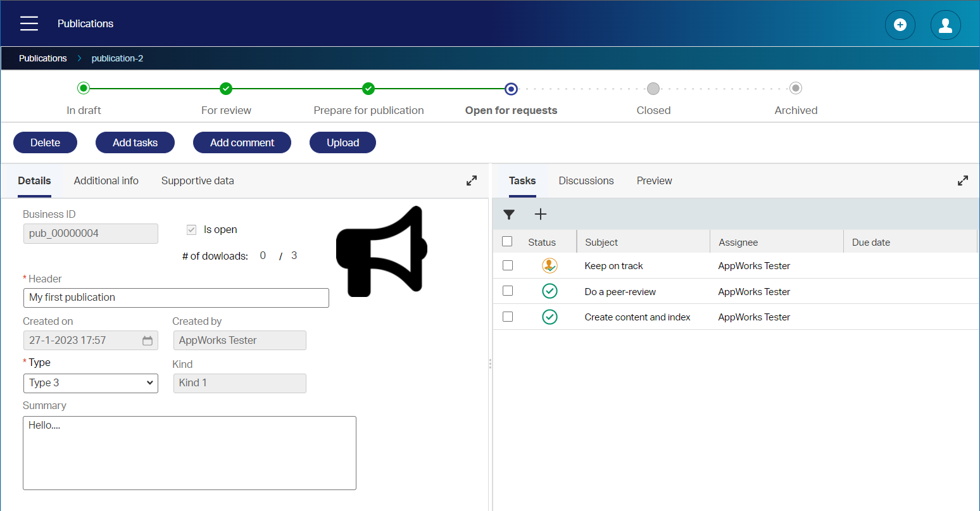Check the Do a peer-review task checkbox

[x=508, y=291]
